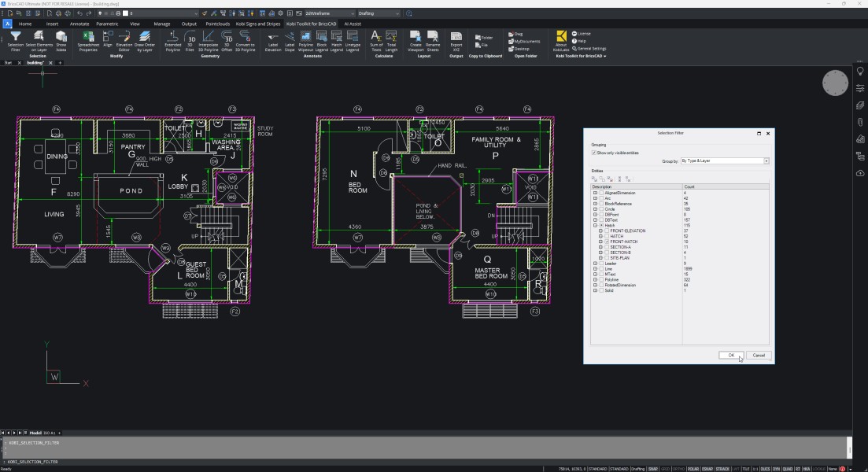The height and width of the screenshot is (472, 868).
Task: Open the Drafting workspace dropdown
Action: (x=378, y=13)
